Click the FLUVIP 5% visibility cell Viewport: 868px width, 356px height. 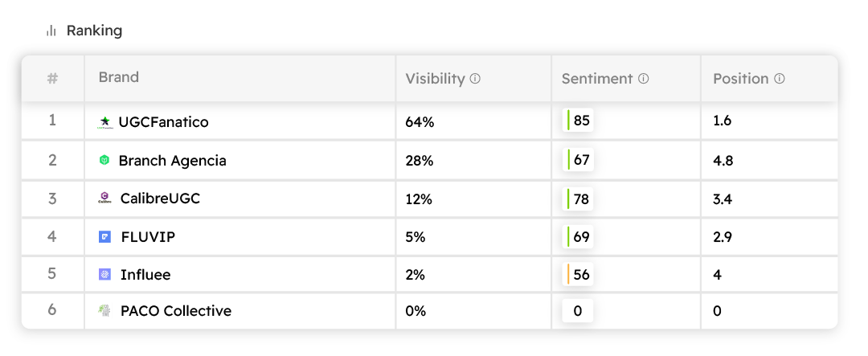tap(416, 237)
